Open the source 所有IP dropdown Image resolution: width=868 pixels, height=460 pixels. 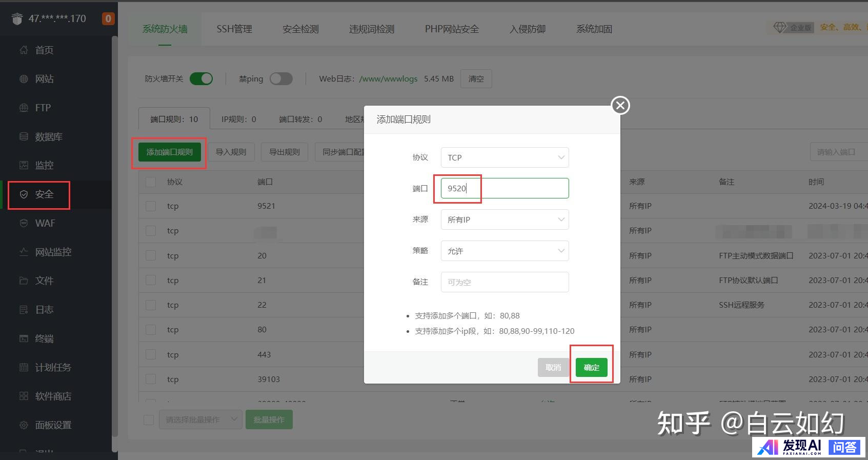504,219
